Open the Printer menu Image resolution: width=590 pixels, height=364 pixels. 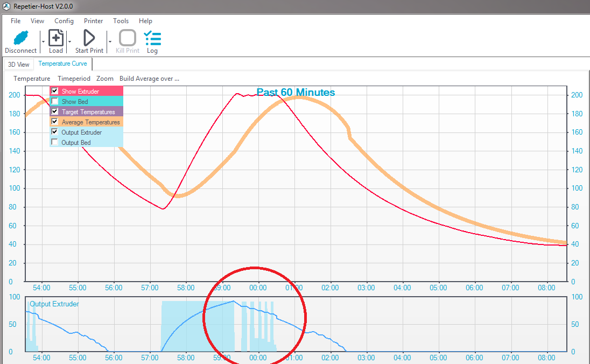click(x=93, y=21)
